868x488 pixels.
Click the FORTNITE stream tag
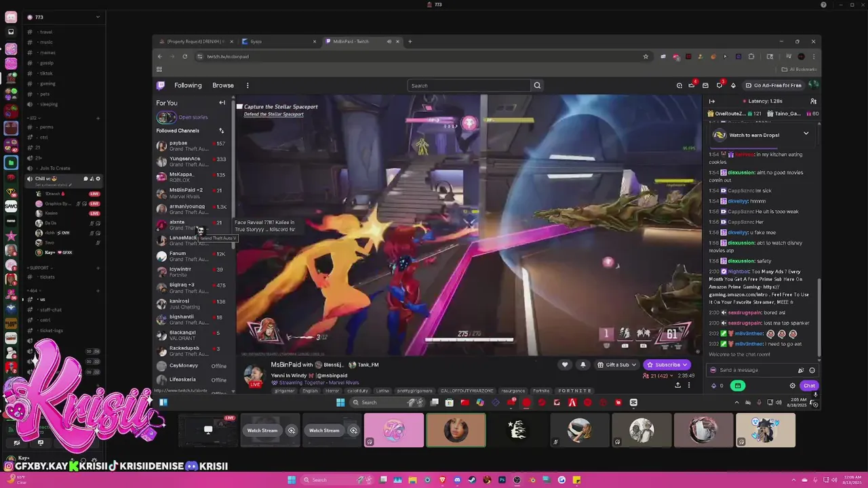574,391
